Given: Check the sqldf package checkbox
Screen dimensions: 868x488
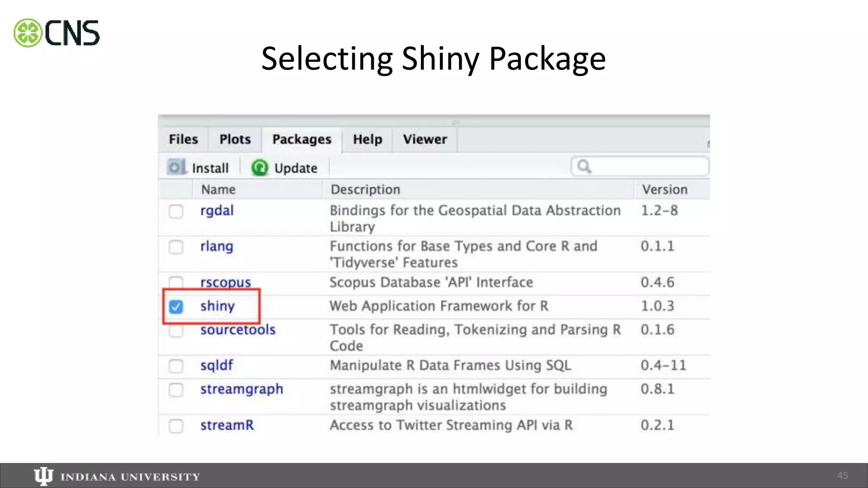Looking at the screenshot, I should pyautogui.click(x=176, y=366).
